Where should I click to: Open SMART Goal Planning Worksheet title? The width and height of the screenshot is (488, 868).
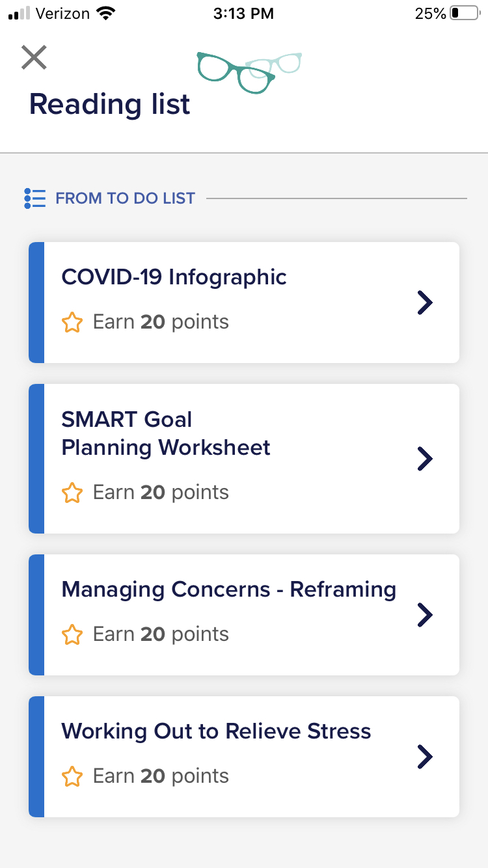click(166, 433)
